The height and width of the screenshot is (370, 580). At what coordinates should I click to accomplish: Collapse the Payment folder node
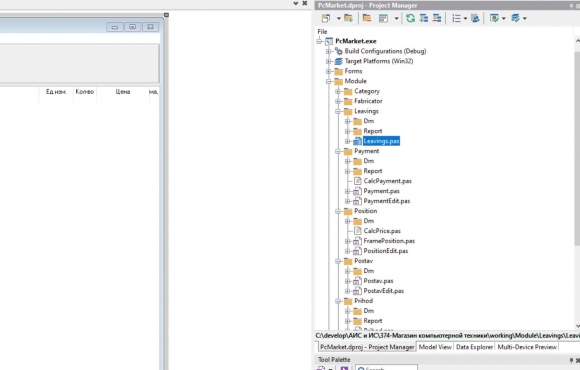click(338, 151)
